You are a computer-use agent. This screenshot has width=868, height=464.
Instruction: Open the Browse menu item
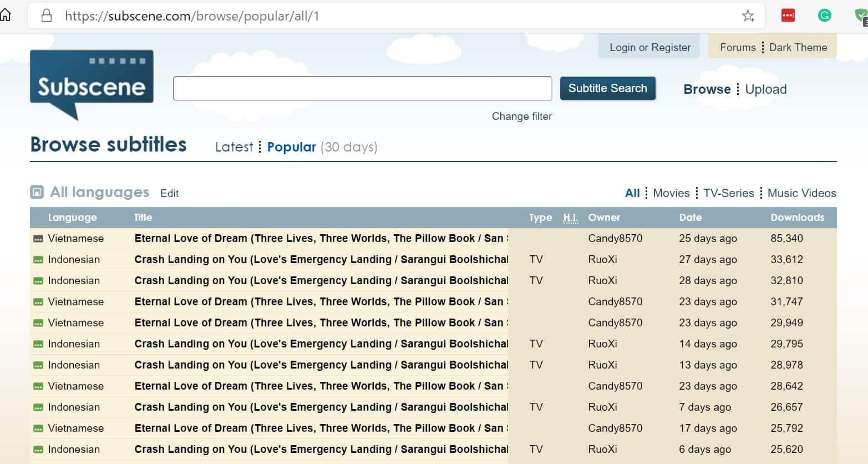(707, 89)
